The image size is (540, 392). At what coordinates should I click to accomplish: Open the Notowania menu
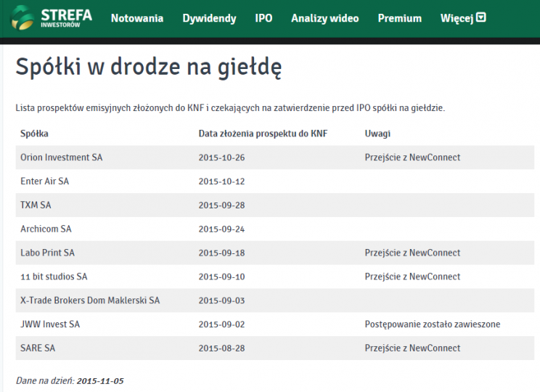point(137,18)
